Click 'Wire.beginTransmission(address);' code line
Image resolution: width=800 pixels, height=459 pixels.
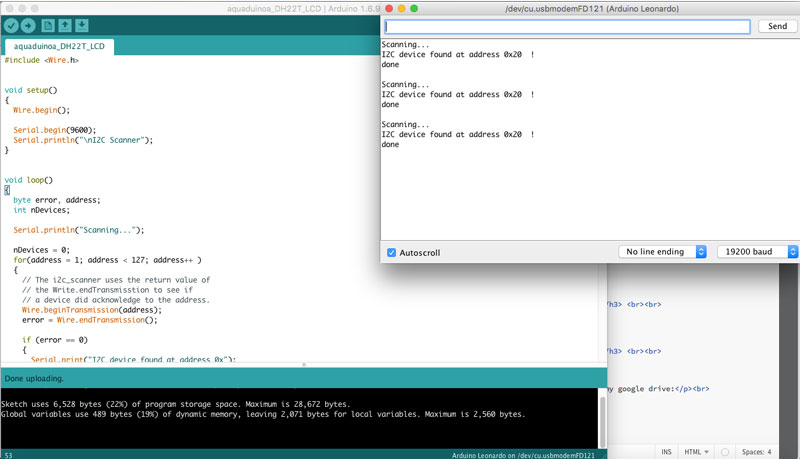pos(92,310)
